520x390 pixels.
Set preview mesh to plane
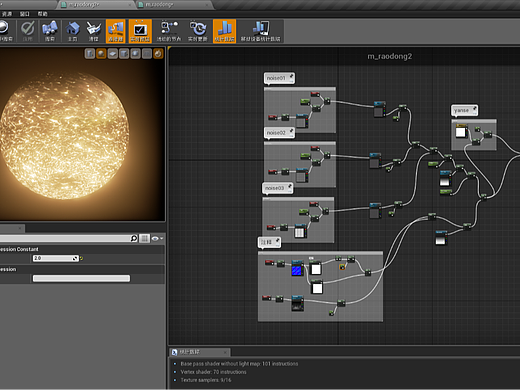[112, 53]
